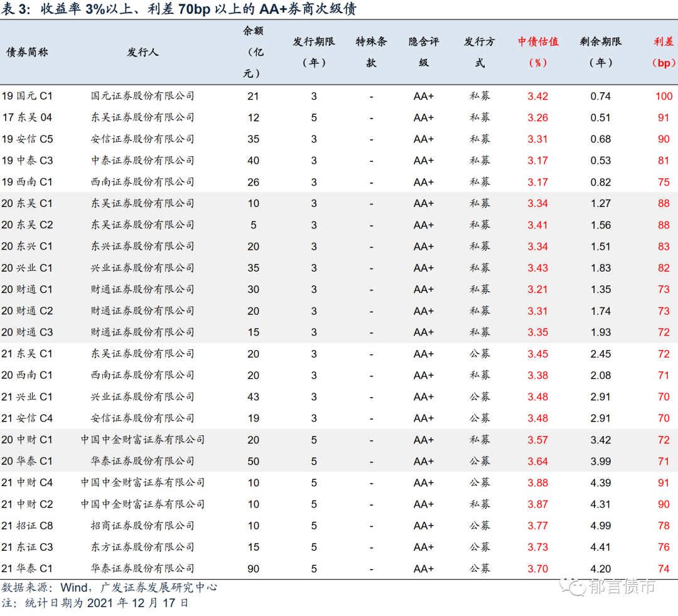Click valuation 3.41 in 20 东吴 C2 row
This screenshot has height=616, width=678.
tap(537, 225)
